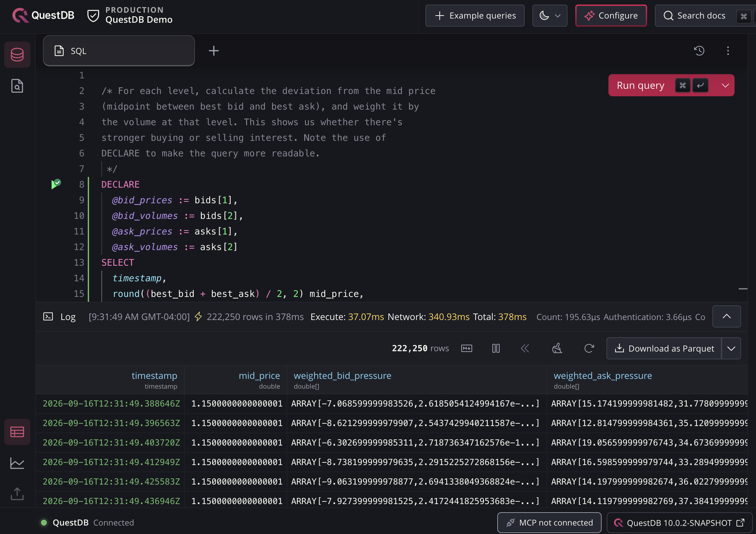This screenshot has height=534, width=756.
Task: Click the Configure button
Action: click(611, 16)
